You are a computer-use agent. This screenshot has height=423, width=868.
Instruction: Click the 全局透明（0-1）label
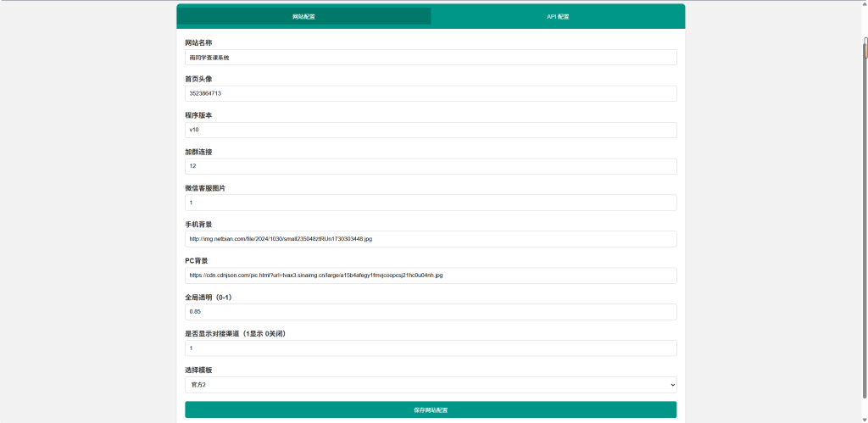pos(209,298)
